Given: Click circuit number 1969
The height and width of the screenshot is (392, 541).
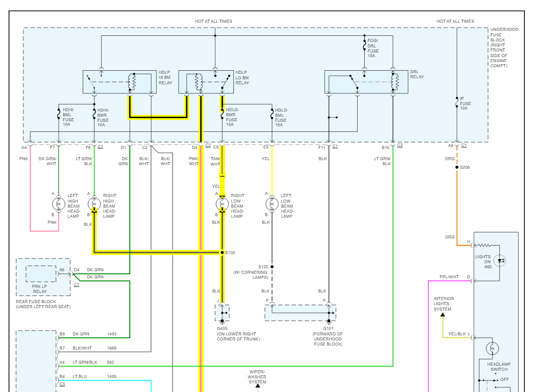Looking at the screenshot, I should tap(112, 348).
